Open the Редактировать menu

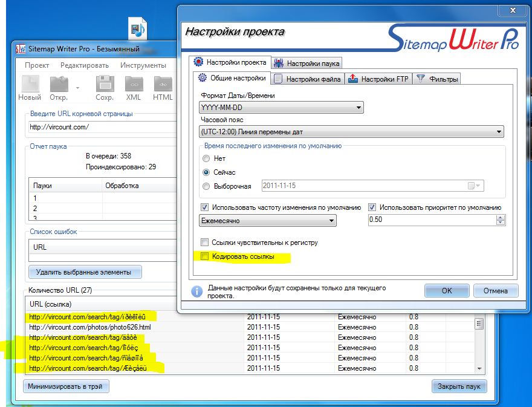click(x=85, y=65)
